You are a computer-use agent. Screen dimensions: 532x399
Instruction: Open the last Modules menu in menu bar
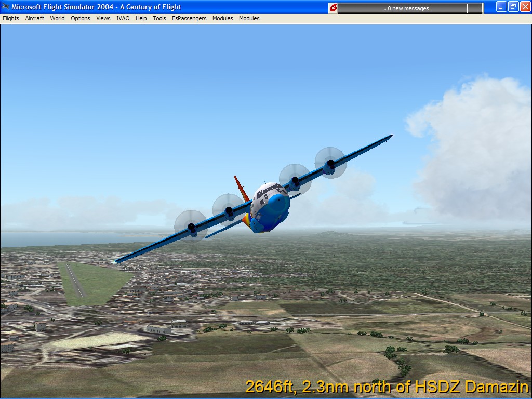(x=249, y=18)
